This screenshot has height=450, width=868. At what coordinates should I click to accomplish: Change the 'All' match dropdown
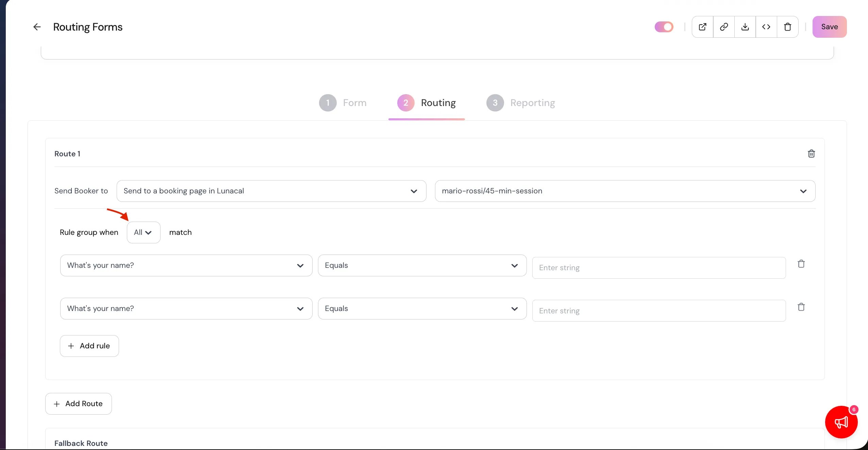point(144,232)
